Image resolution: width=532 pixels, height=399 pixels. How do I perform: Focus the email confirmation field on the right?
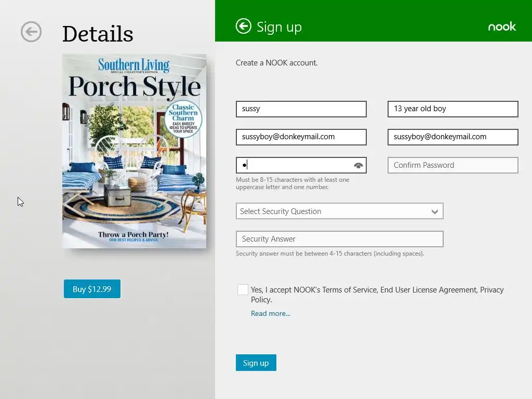pyautogui.click(x=453, y=137)
